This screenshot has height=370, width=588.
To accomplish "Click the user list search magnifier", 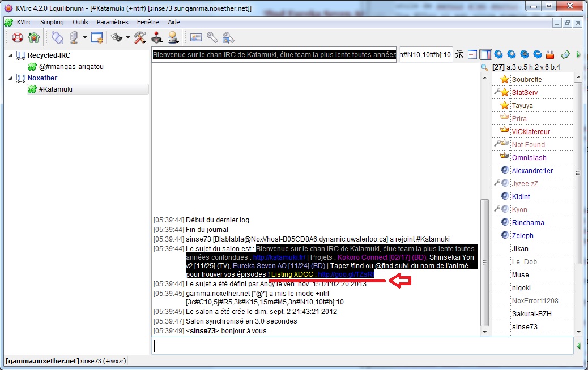I will tap(485, 67).
